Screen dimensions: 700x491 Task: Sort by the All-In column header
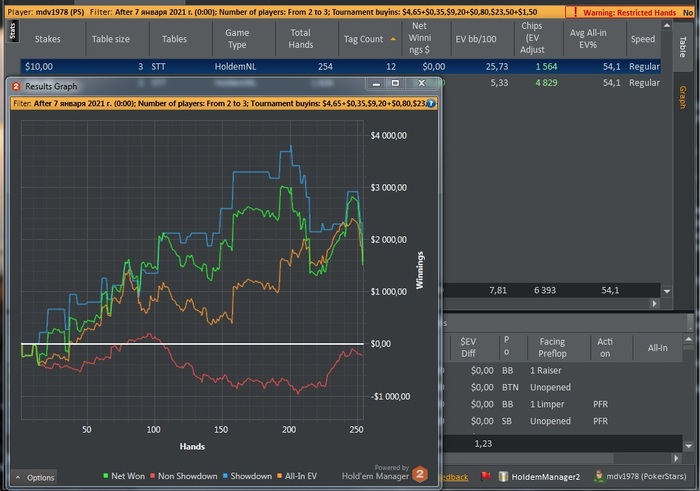[658, 347]
